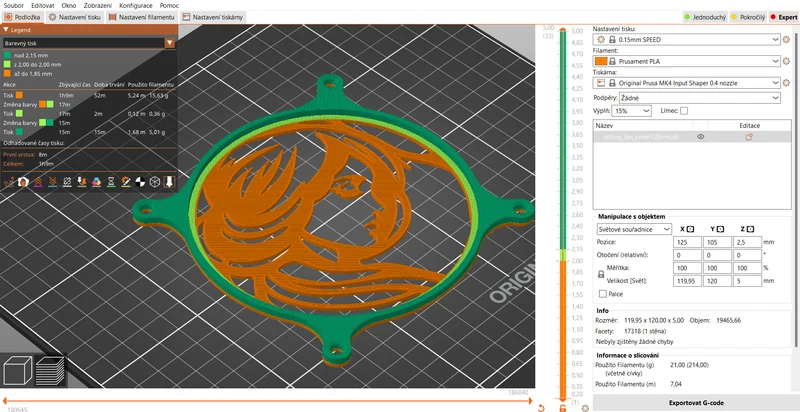Click the horizontal moves slider track

[x=265, y=401]
